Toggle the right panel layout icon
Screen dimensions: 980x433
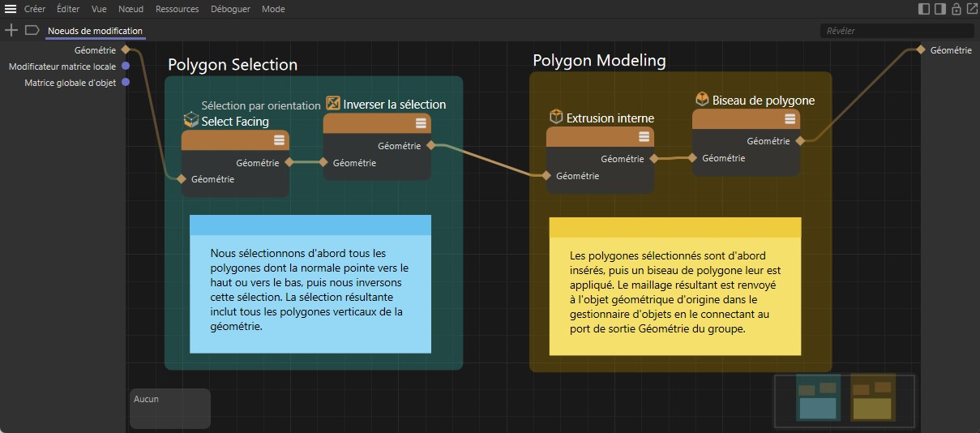tap(940, 9)
